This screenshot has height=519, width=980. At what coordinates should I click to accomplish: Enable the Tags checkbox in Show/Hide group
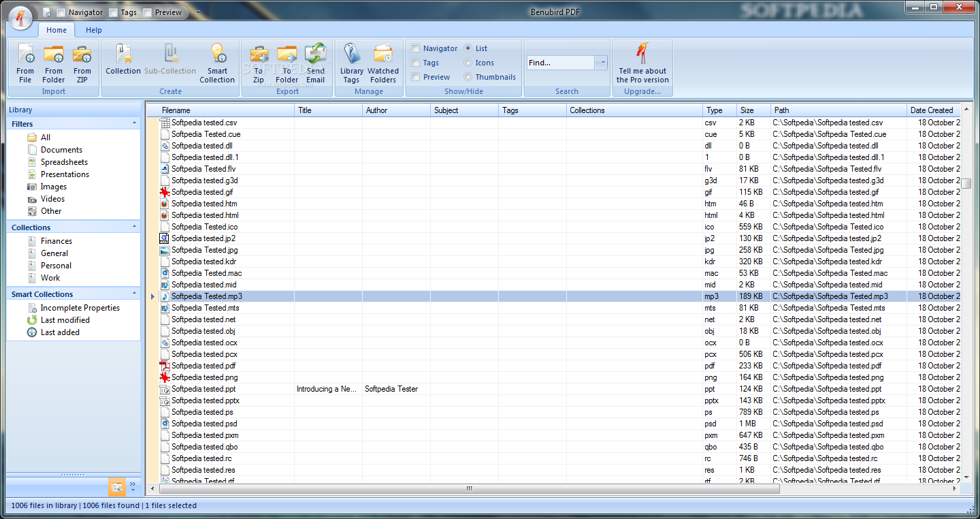click(x=416, y=63)
